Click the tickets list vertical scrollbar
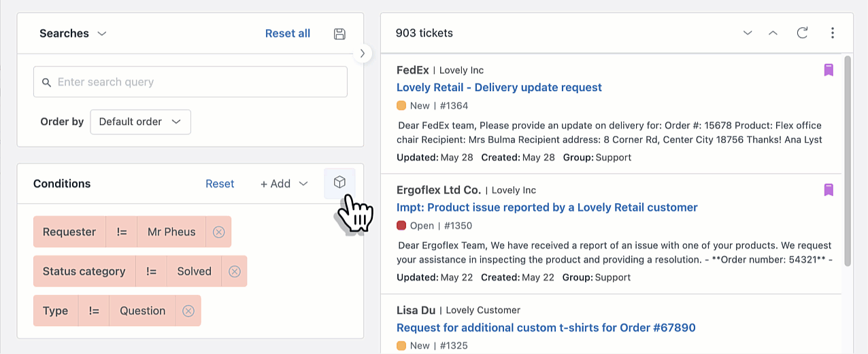 [x=848, y=161]
